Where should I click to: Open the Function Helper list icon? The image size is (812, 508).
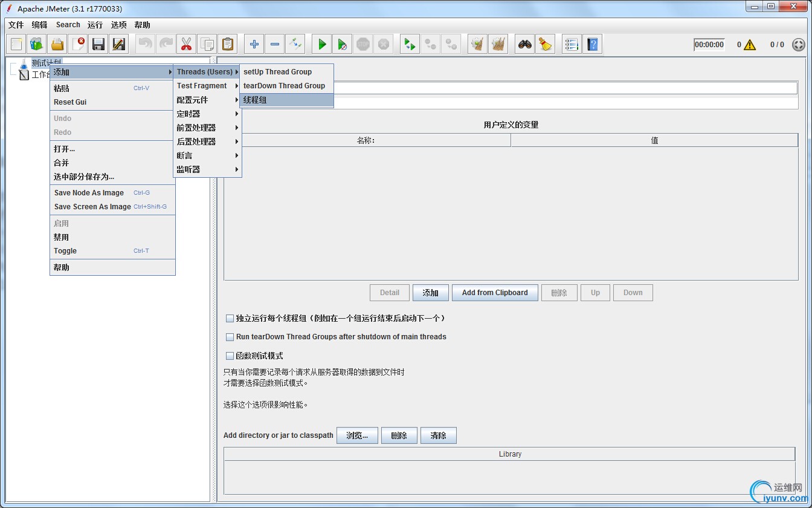click(572, 44)
